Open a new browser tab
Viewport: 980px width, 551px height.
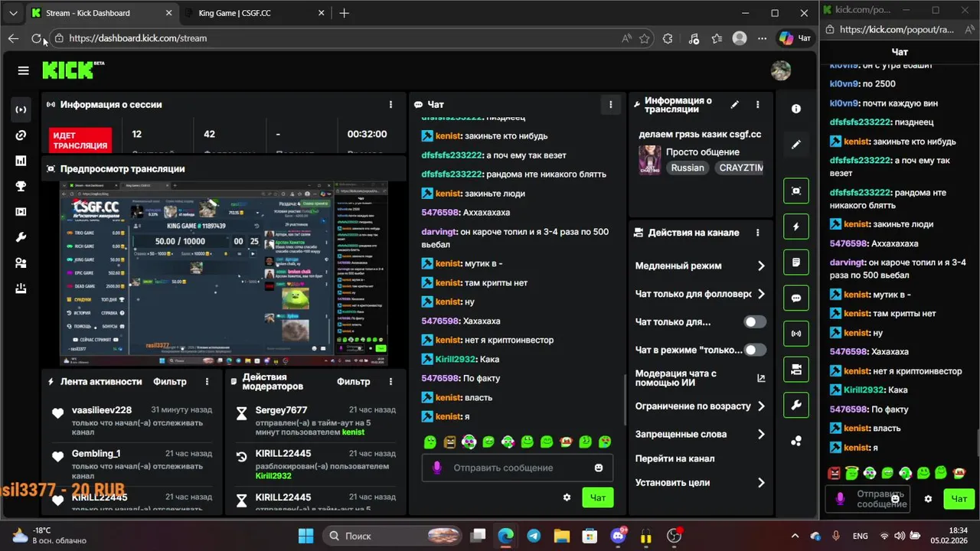[345, 13]
